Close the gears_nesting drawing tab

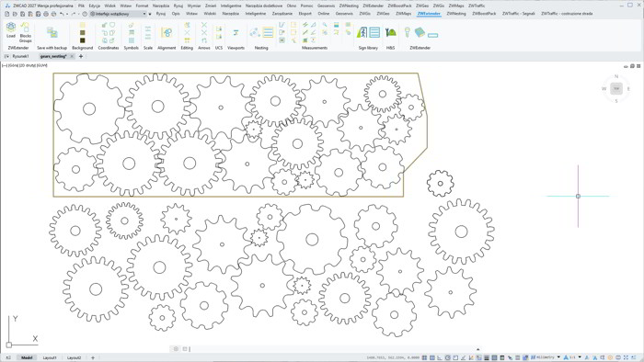(x=72, y=56)
